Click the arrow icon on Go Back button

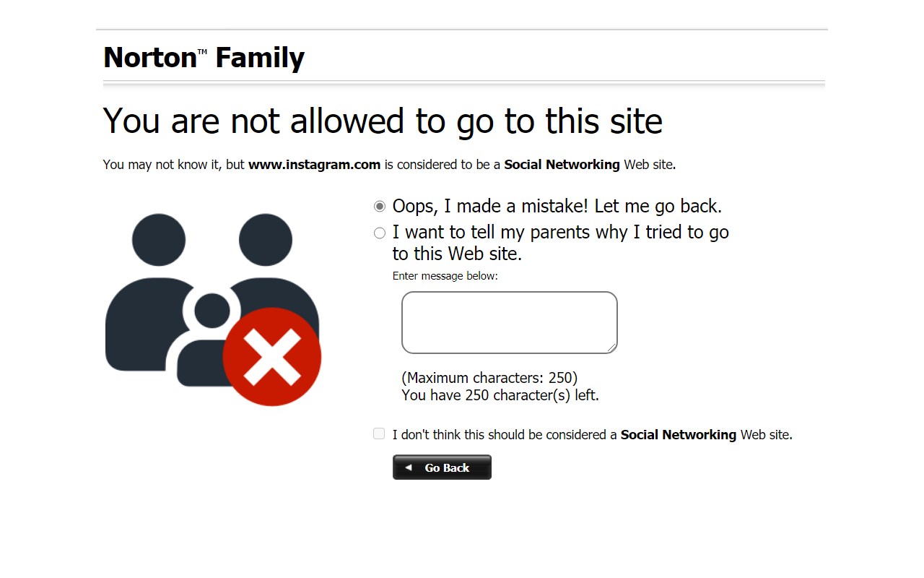click(x=409, y=467)
